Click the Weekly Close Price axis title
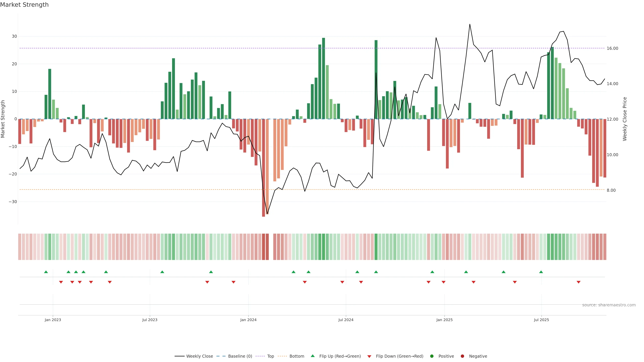 [x=625, y=119]
